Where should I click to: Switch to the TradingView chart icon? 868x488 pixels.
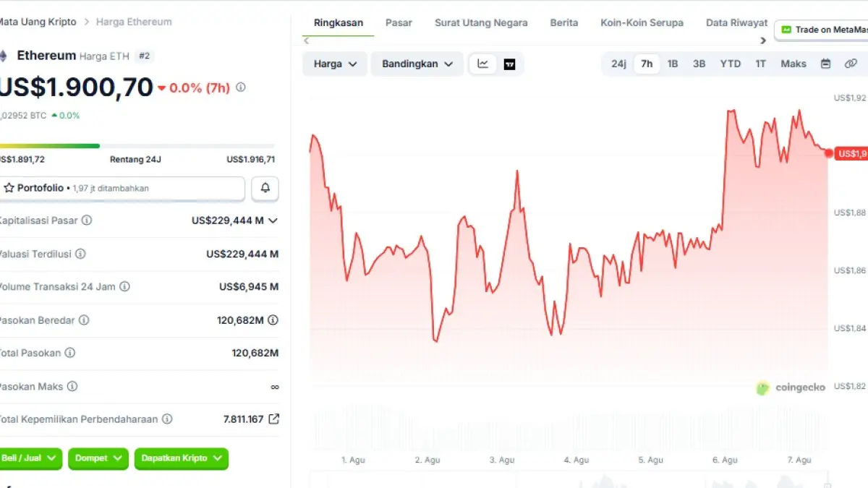pos(509,64)
